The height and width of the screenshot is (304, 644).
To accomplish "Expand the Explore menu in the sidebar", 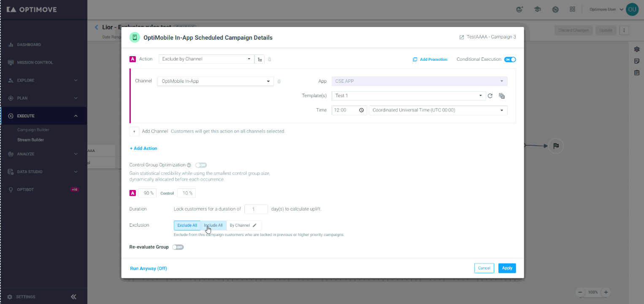I will click(43, 80).
